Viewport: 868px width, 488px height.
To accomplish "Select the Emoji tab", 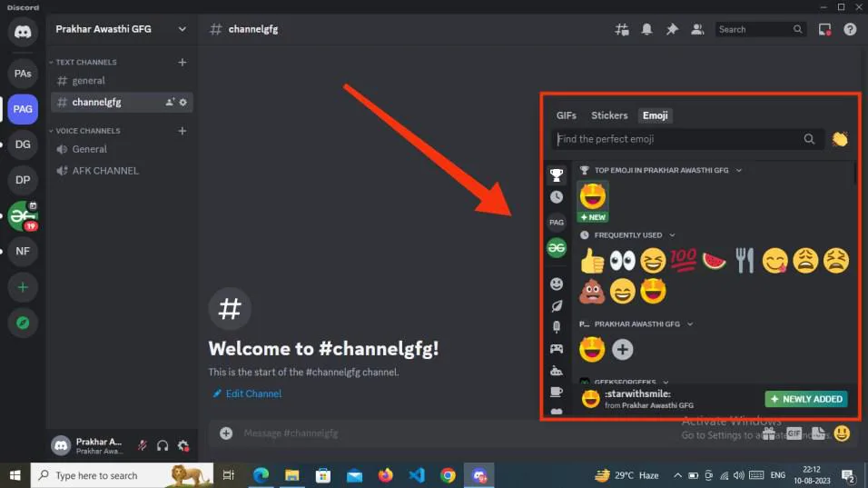I will click(655, 115).
